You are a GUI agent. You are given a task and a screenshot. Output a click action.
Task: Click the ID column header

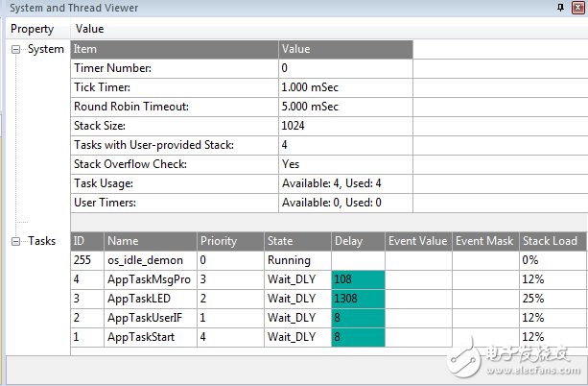point(87,241)
